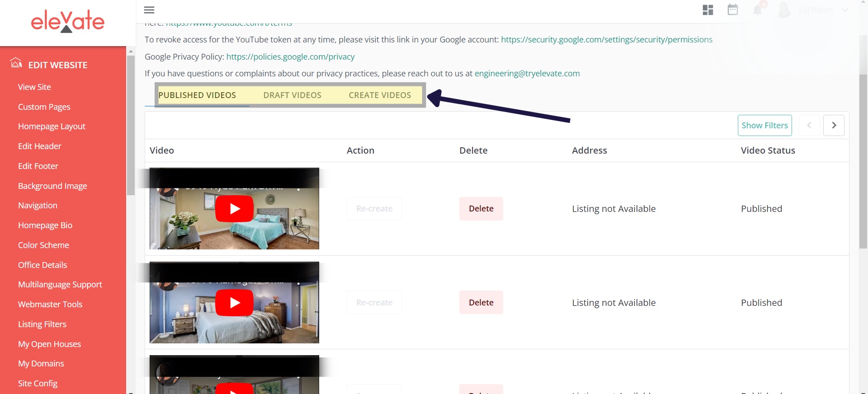Open the dashboard grid icon
This screenshot has width=868, height=394.
708,10
